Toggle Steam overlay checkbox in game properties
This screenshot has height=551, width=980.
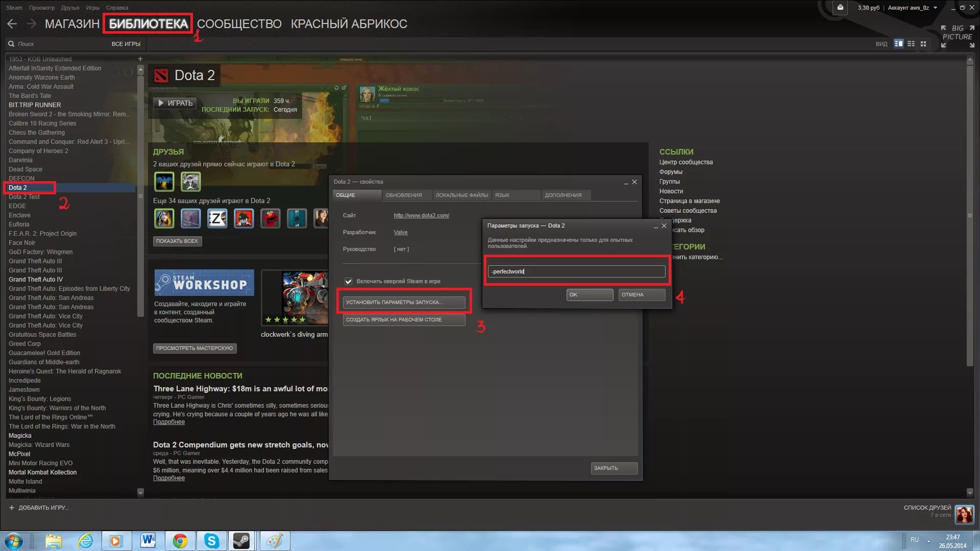[348, 281]
